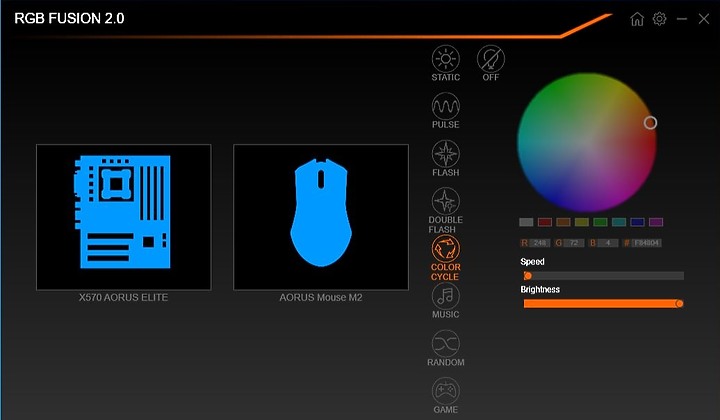Viewport: 720px width, 420px height.
Task: Click the Speed slider handle
Action: 528,276
